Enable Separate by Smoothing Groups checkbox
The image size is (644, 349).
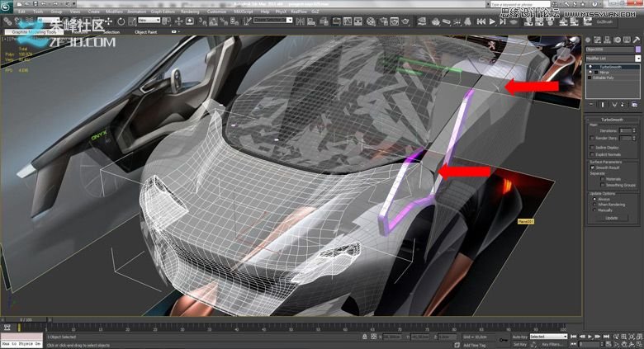click(x=603, y=185)
